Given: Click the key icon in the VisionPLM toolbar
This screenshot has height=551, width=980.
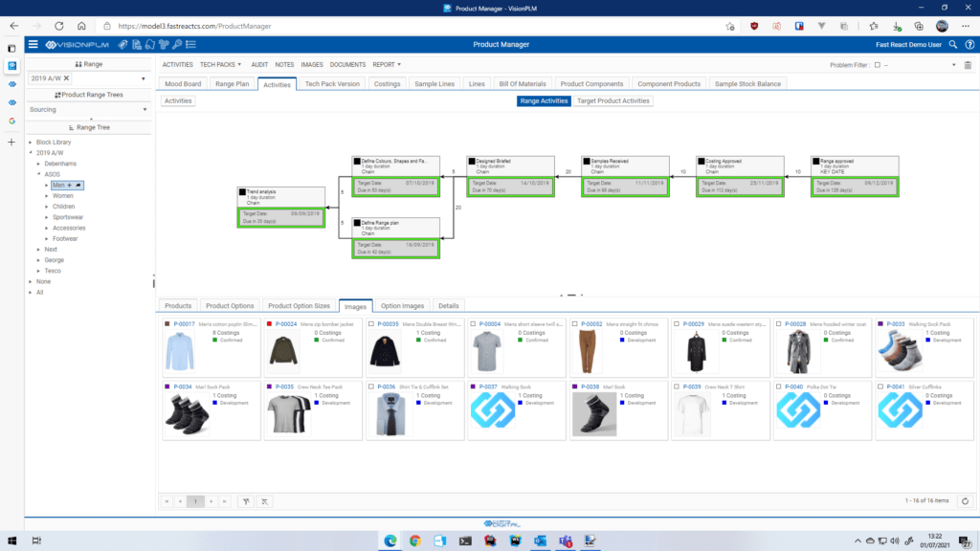Looking at the screenshot, I should pyautogui.click(x=177, y=44).
